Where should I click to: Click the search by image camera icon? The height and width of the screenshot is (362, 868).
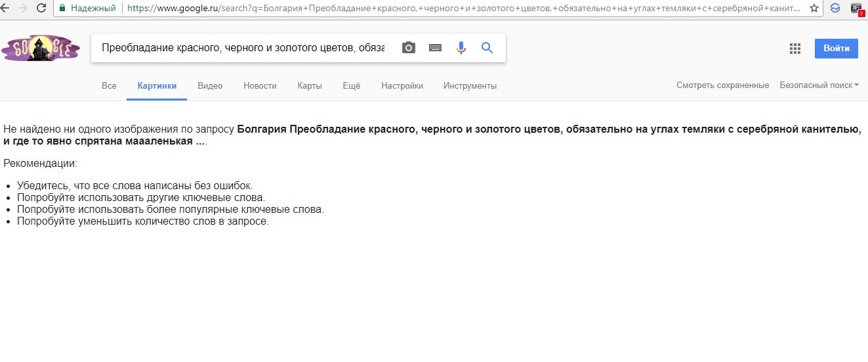(x=409, y=48)
